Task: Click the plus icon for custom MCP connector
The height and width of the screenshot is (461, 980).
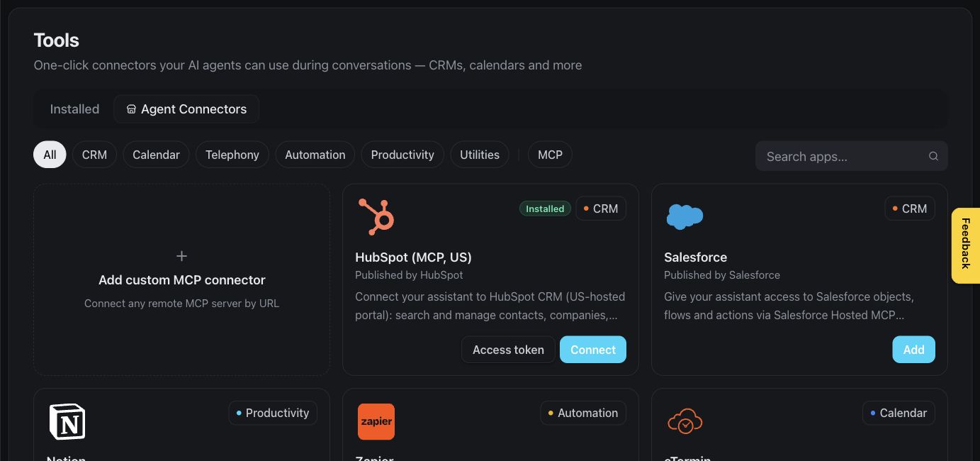Action: [x=181, y=256]
